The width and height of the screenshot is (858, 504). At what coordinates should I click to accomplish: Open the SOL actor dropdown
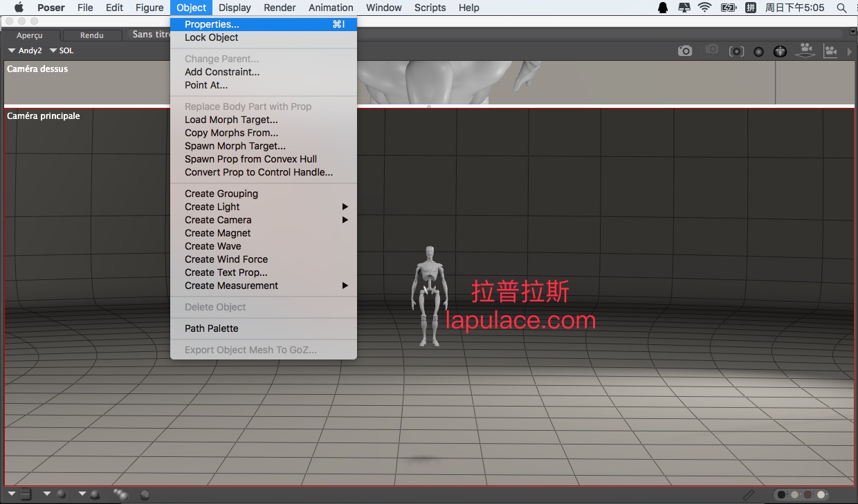pos(62,50)
